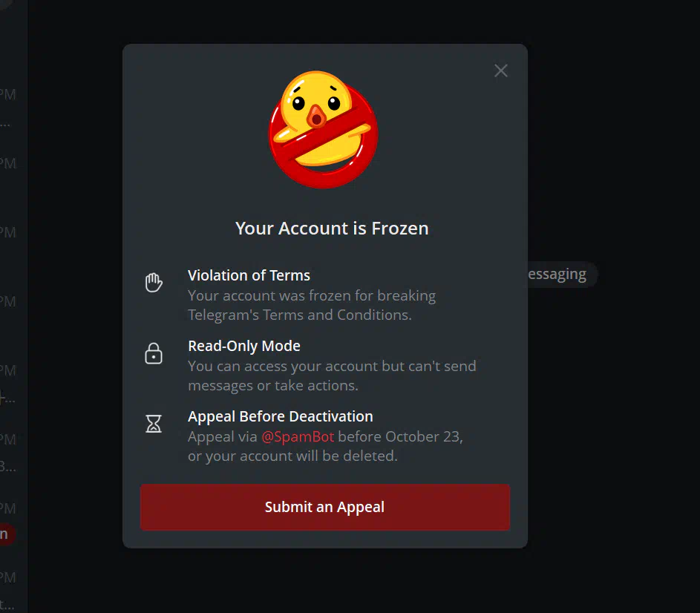Open the chat row previewing "t…"
The width and height of the screenshot is (700, 613).
[x=13, y=591]
